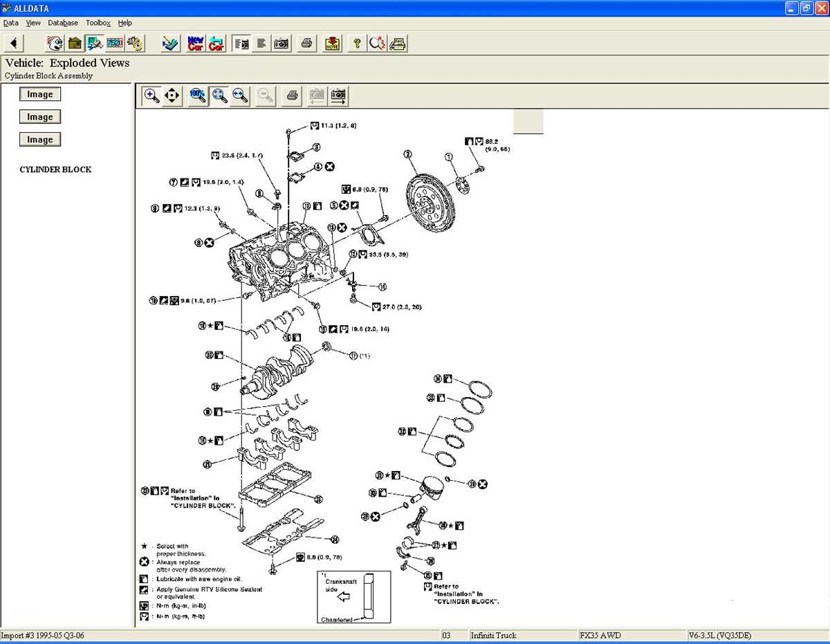
Task: Open the Toolbox menu
Action: pyautogui.click(x=98, y=22)
